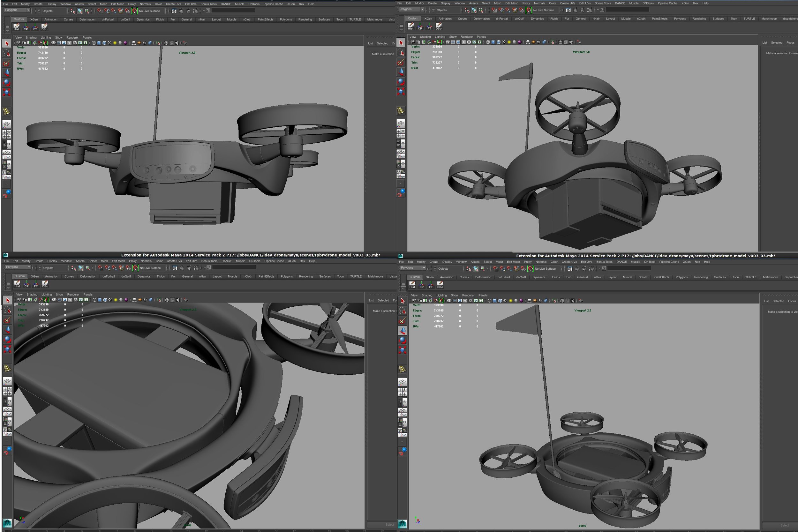Screen dimensions: 798x532
Task: Choose the Lasso Select tool in the top-left Maya window
Action: pos(7,53)
